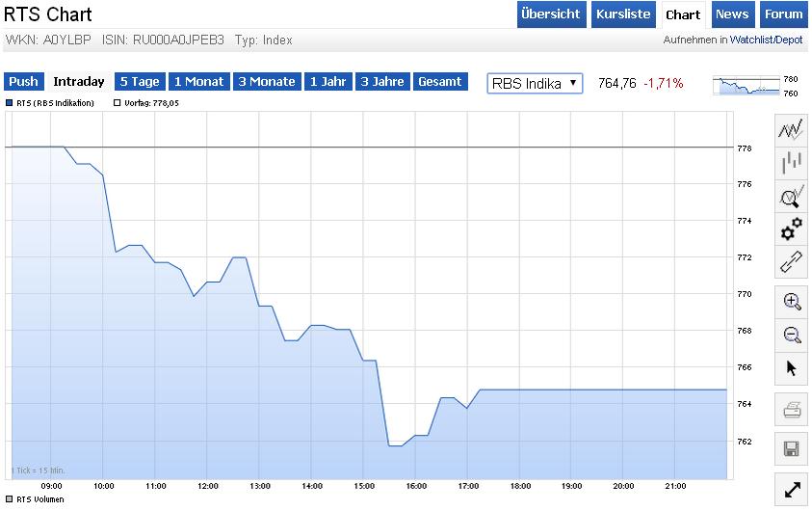812x511 pixels.
Task: Click the Watchlist/Depot link
Action: 765,40
